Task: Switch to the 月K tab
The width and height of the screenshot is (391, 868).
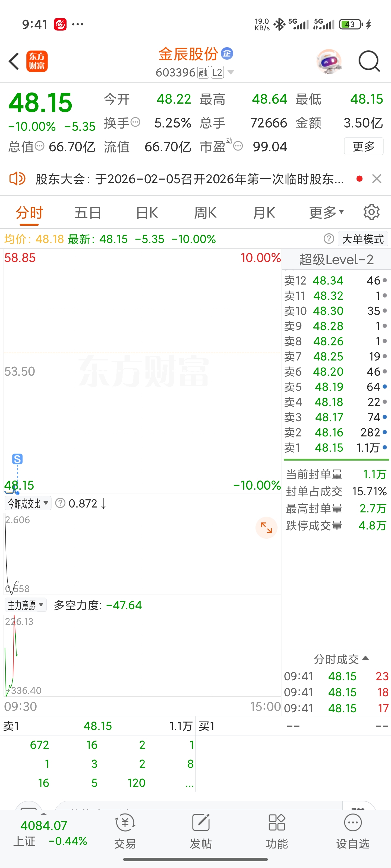Action: 264,213
